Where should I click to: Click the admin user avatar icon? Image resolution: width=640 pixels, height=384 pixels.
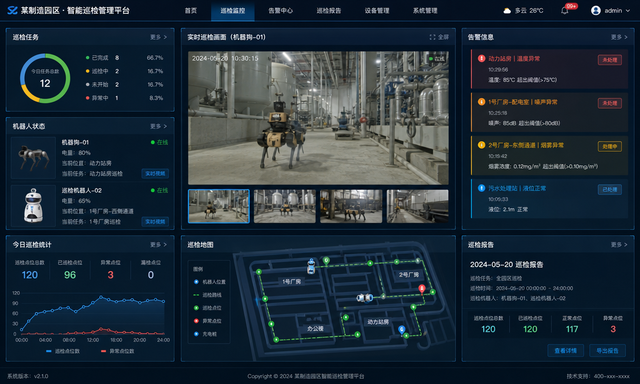tap(596, 11)
